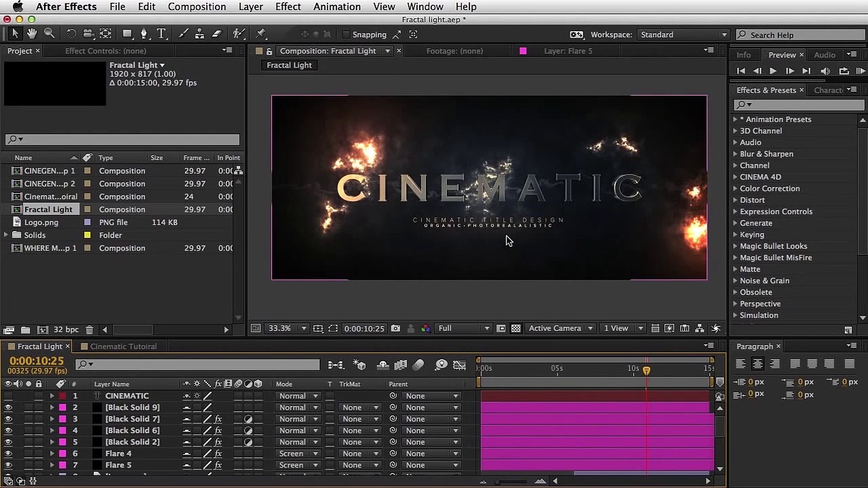Open the magnification 33.3% dropdown
Image resolution: width=868 pixels, height=488 pixels.
coord(288,329)
